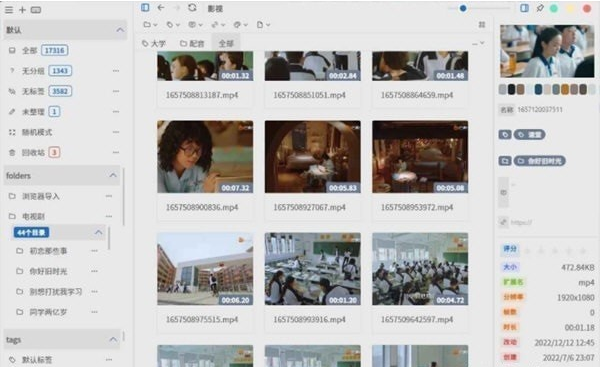Collapse the tags section
The width and height of the screenshot is (601, 367).
coord(113,339)
